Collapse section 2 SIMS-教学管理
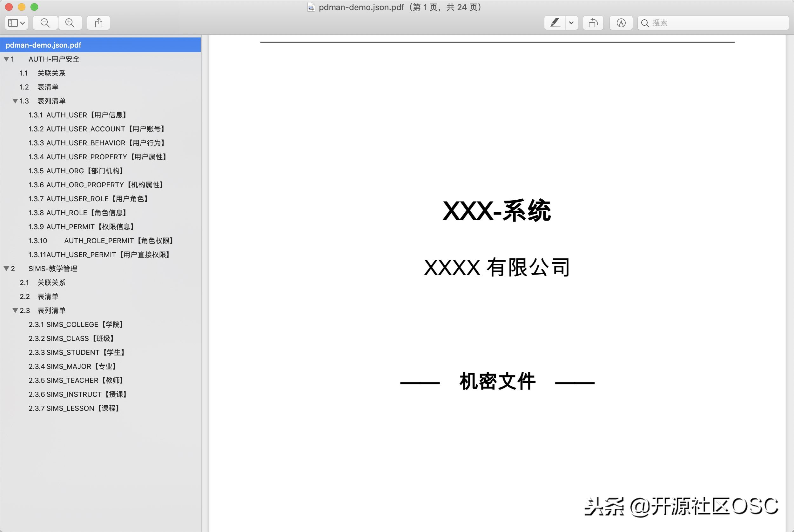This screenshot has width=794, height=532. (x=6, y=268)
